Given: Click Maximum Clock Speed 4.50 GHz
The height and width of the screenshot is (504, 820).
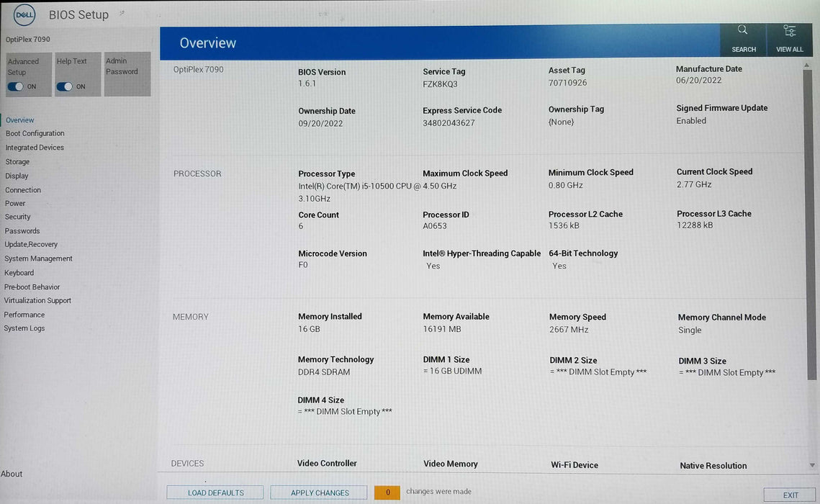Looking at the screenshot, I should tap(440, 186).
